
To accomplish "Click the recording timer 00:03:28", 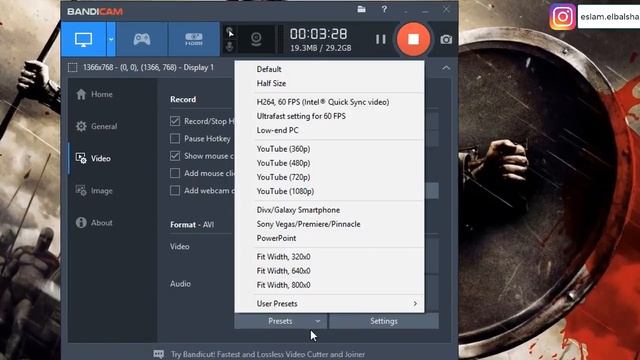I will tap(318, 34).
